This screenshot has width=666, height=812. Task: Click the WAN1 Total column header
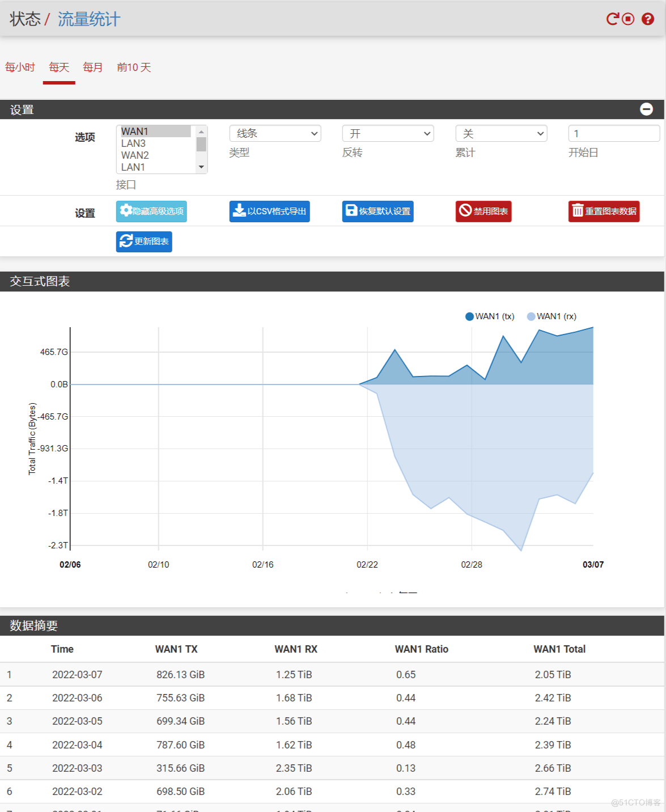tap(559, 649)
